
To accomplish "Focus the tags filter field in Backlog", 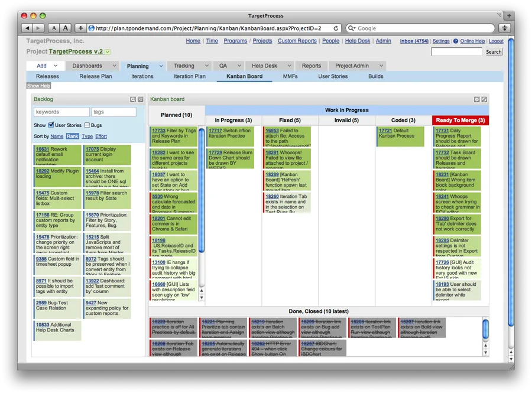I will click(113, 112).
